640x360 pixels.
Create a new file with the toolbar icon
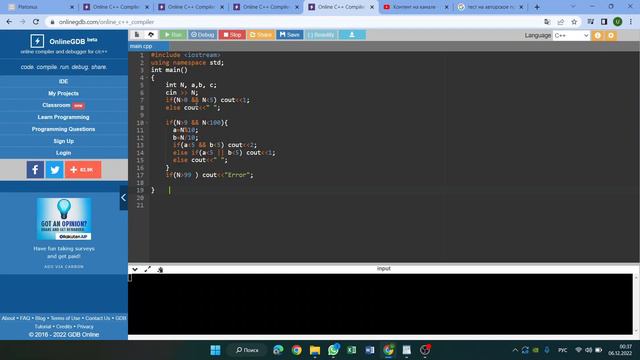(137, 35)
